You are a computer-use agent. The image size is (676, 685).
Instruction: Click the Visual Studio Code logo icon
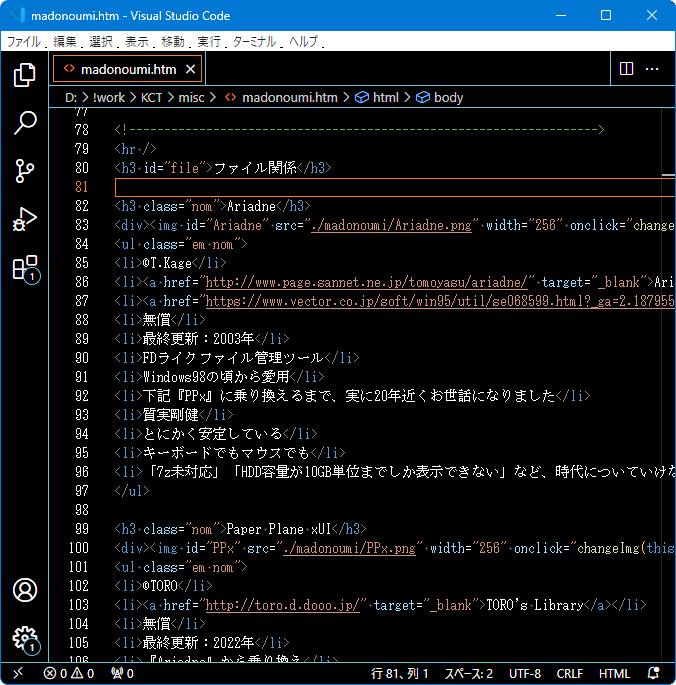tap(16, 15)
